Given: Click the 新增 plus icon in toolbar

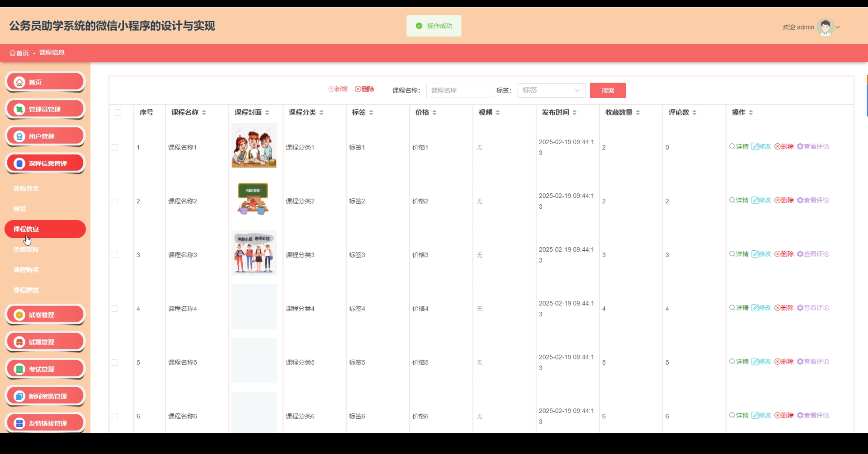Looking at the screenshot, I should (x=331, y=89).
